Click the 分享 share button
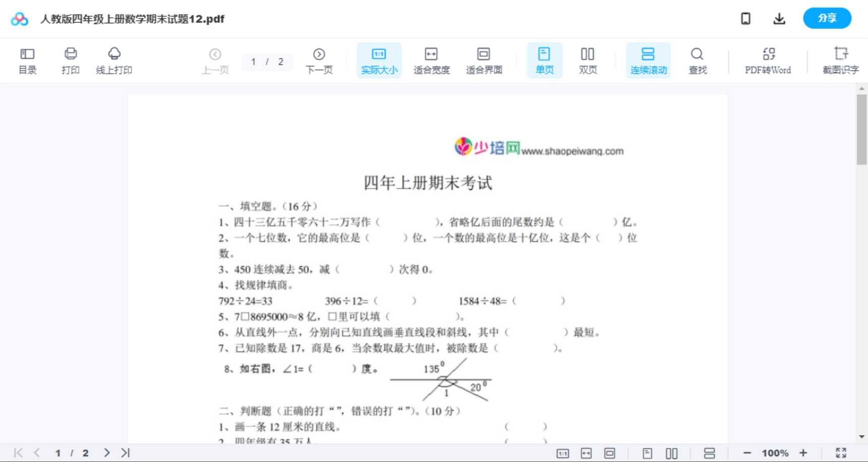This screenshot has width=868, height=462. (827, 18)
